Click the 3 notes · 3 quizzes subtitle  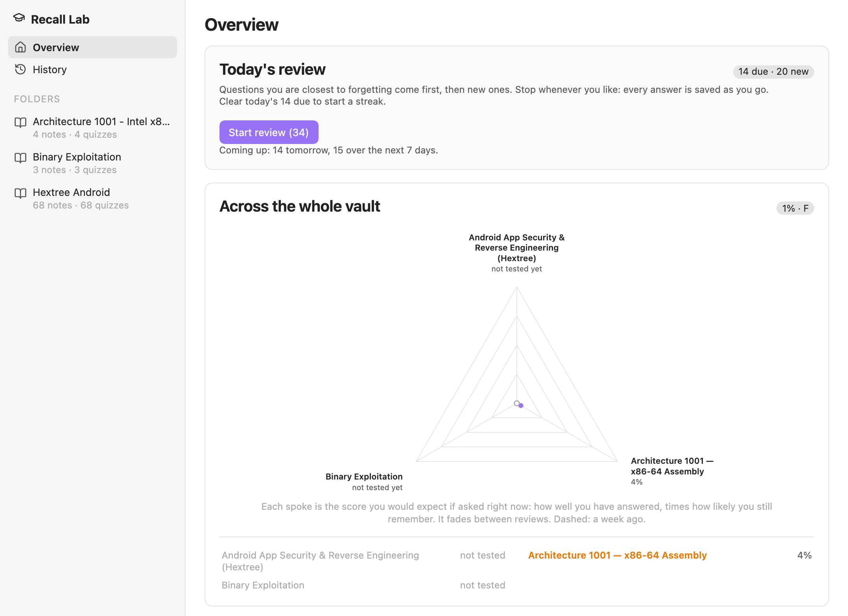[75, 170]
